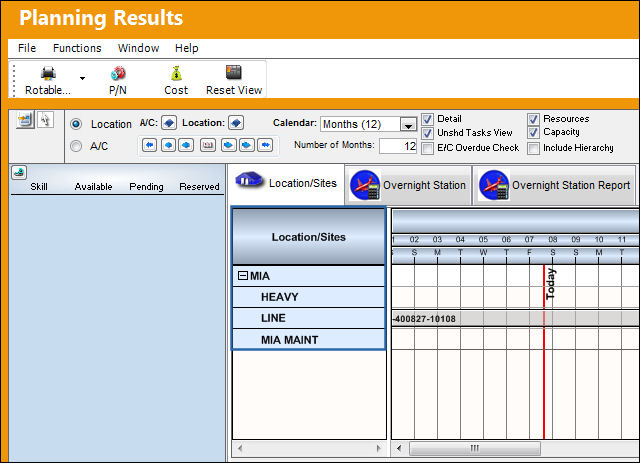Click the calendar today icon in navigation row
The width and height of the screenshot is (640, 463).
pos(208,145)
